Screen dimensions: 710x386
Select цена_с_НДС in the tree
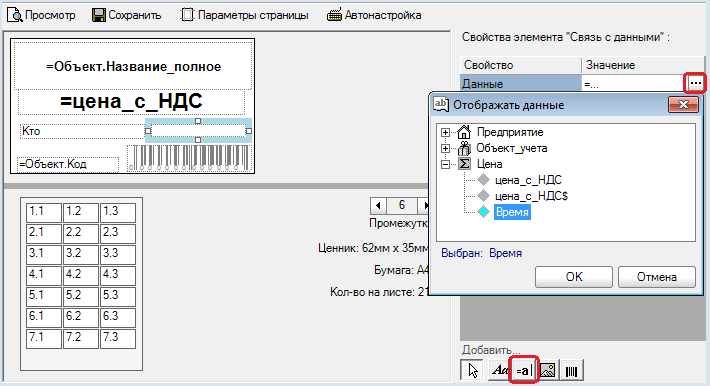click(528, 180)
